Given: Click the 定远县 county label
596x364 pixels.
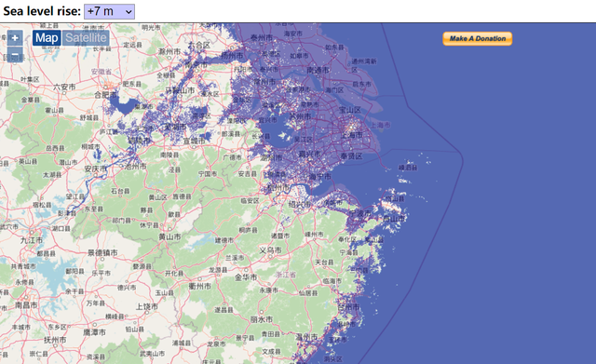Looking at the screenshot, I should (132, 45).
